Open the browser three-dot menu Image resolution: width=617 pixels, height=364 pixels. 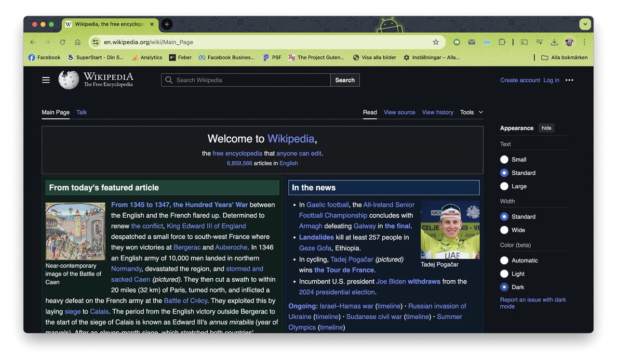point(584,42)
